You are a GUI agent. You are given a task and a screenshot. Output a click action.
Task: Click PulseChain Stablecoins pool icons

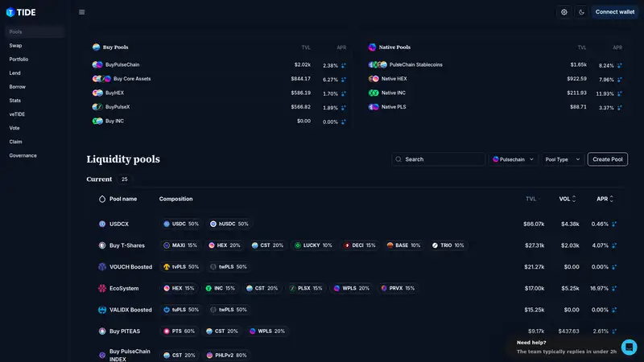(378, 64)
